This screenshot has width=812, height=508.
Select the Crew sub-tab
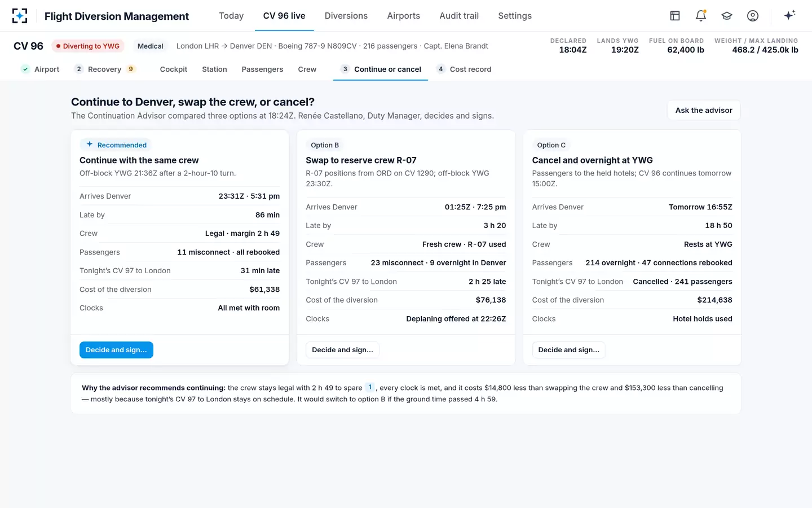click(x=307, y=69)
